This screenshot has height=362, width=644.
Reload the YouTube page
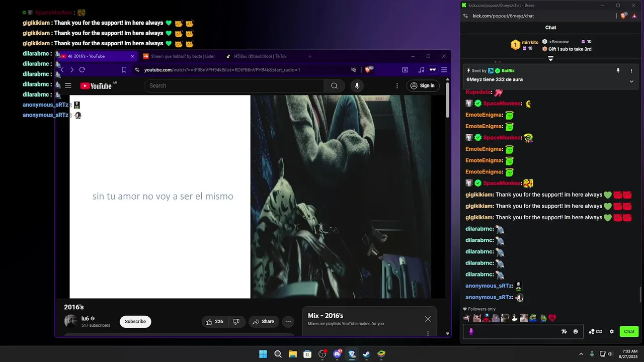coord(82,70)
